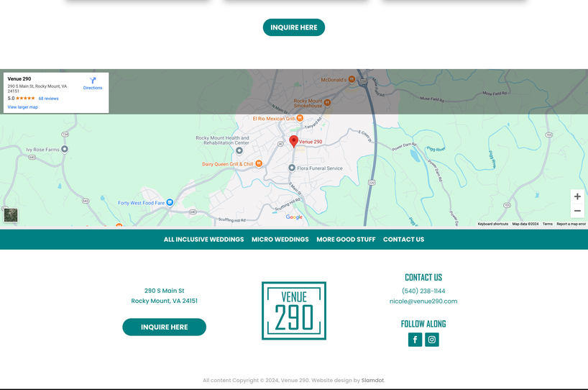The image size is (588, 390).
Task: Select the McDonald's map marker
Action: point(352,80)
